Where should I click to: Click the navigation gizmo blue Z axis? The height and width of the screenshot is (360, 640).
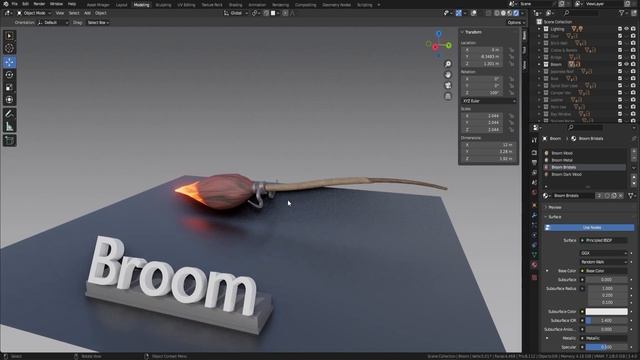pos(439,34)
